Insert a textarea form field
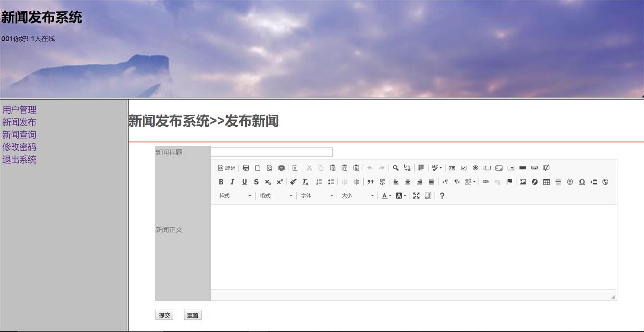This screenshot has height=332, width=644. 499,168
